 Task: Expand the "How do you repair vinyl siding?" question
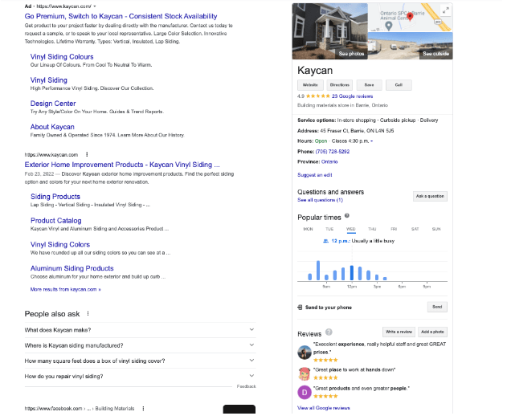251,376
